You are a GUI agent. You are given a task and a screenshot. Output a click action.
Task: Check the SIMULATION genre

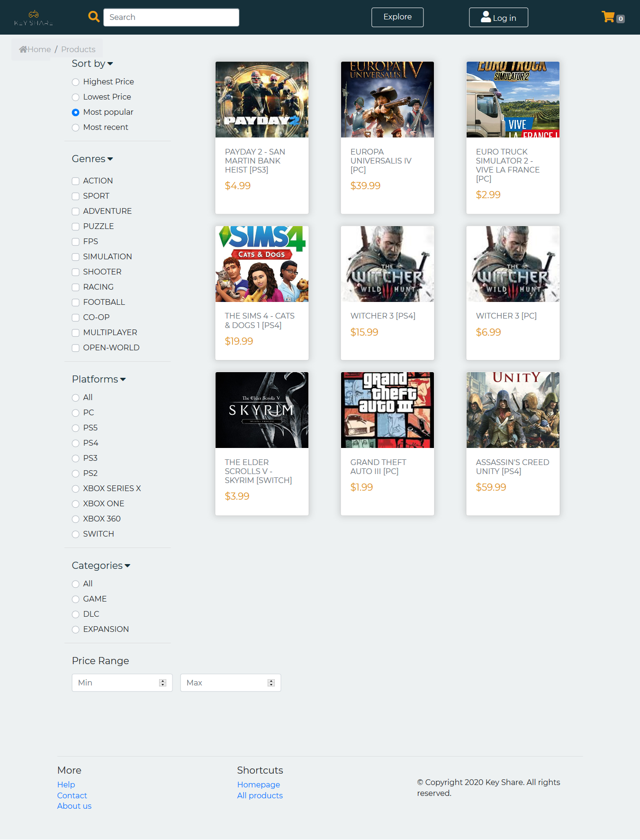click(x=76, y=257)
